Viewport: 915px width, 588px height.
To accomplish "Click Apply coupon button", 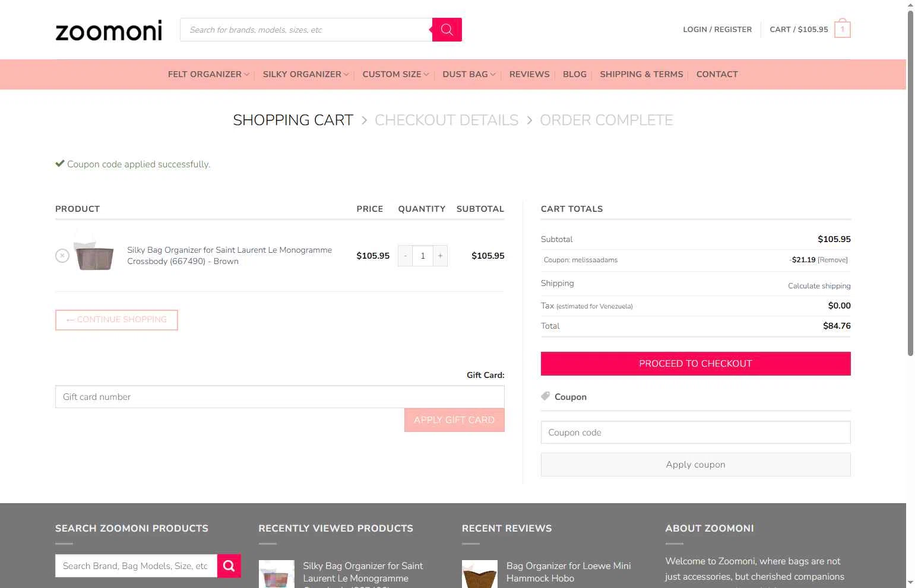I will [695, 465].
